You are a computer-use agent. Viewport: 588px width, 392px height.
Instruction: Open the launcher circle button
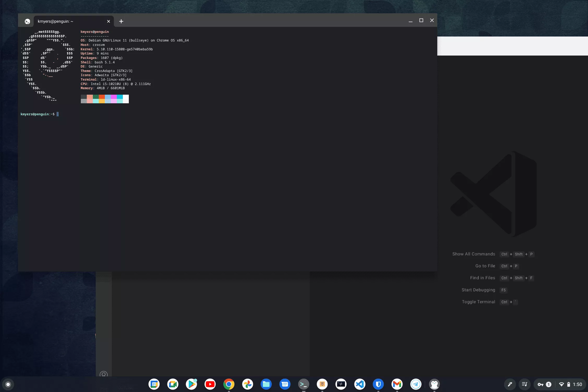point(8,384)
